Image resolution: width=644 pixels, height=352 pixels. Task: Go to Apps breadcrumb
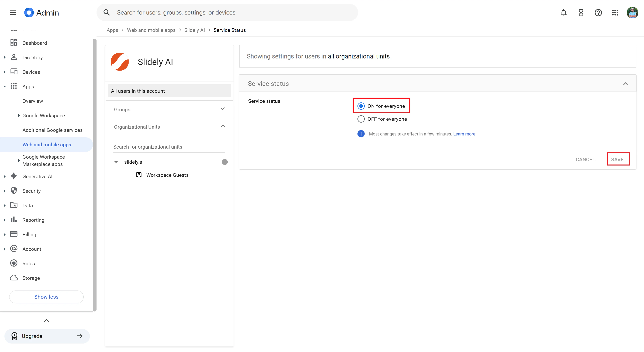click(112, 30)
